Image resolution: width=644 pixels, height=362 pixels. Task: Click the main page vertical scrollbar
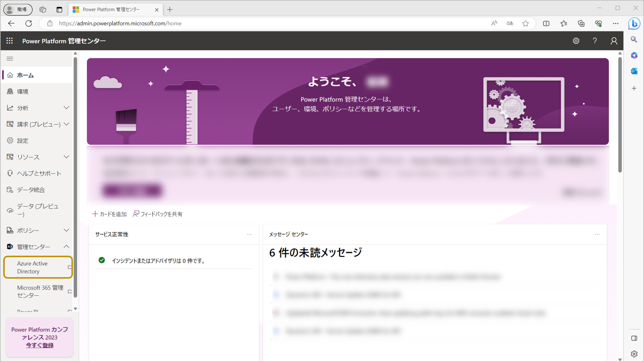pyautogui.click(x=620, y=114)
